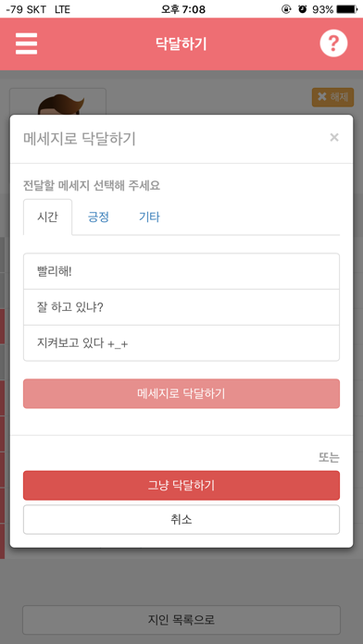Image resolution: width=363 pixels, height=644 pixels.
Task: Tap the battery indicator icon
Action: click(x=347, y=9)
